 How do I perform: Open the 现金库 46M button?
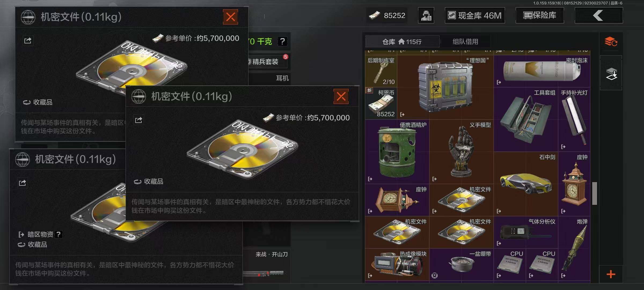pyautogui.click(x=475, y=16)
